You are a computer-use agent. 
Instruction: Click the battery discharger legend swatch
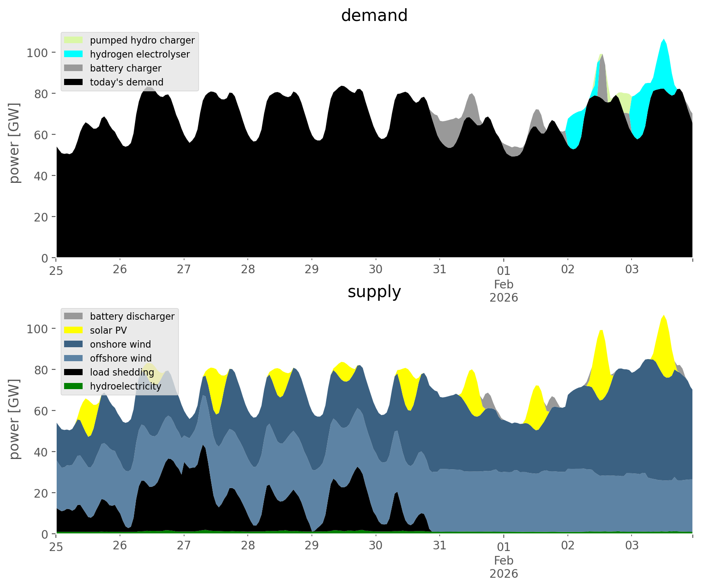coord(74,316)
